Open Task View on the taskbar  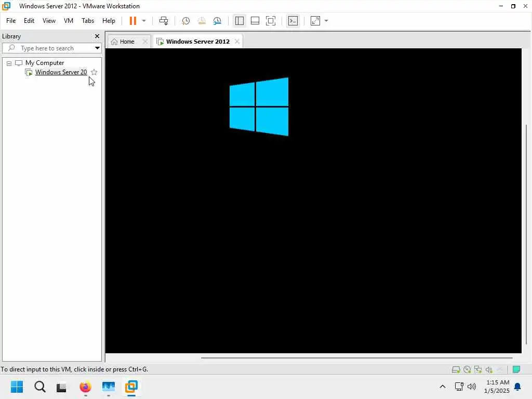[x=61, y=387]
